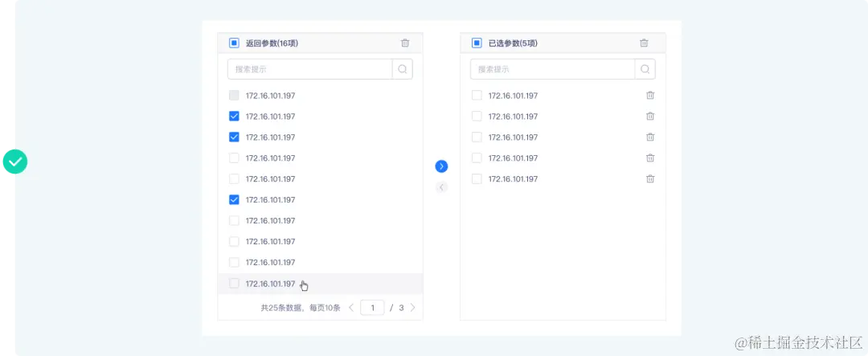This screenshot has width=868, height=356.
Task: Go to previous page with left pagination chevron
Action: click(351, 308)
